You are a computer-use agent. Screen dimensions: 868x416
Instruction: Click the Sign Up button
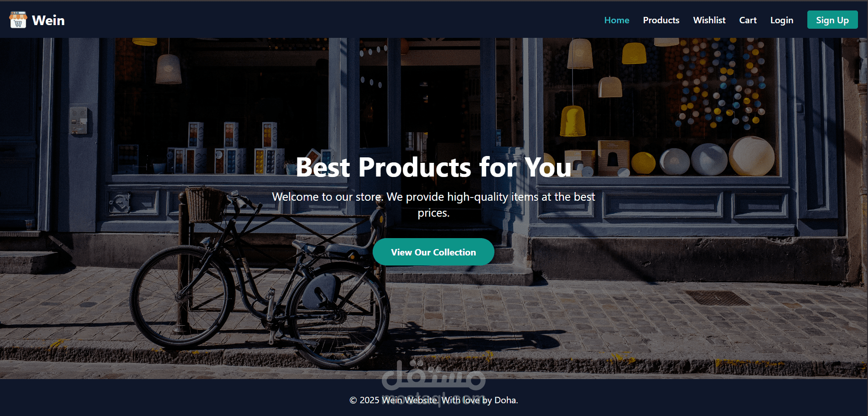(832, 20)
